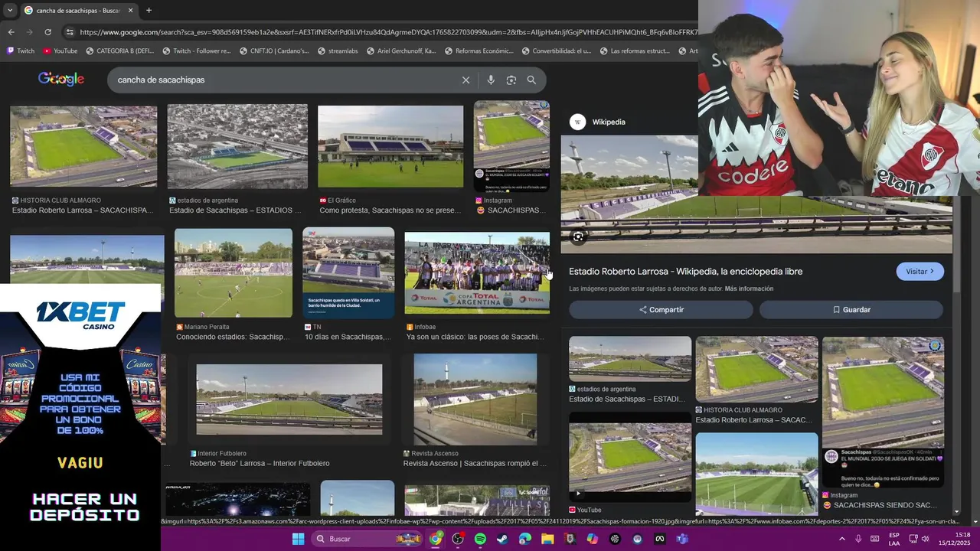Show hidden system tray icons chevron
The width and height of the screenshot is (980, 551).
click(842, 539)
